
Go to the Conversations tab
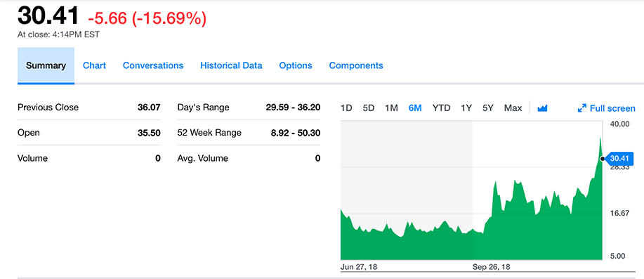[153, 65]
